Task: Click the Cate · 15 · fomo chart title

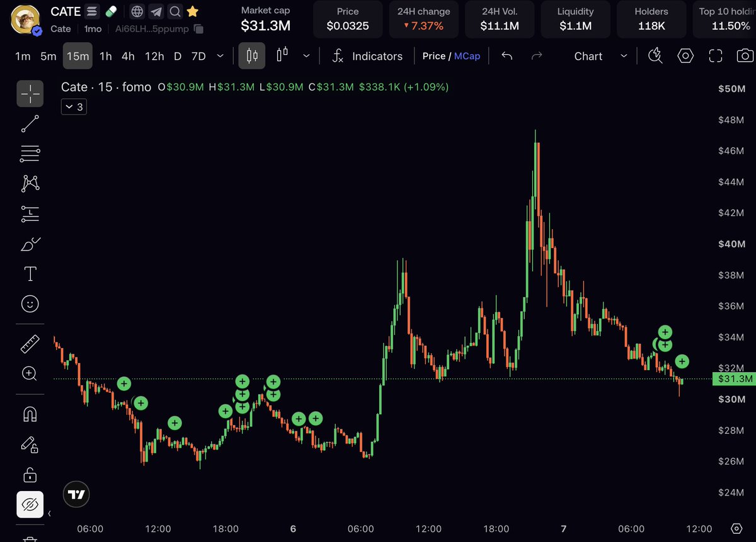Action: (x=106, y=87)
